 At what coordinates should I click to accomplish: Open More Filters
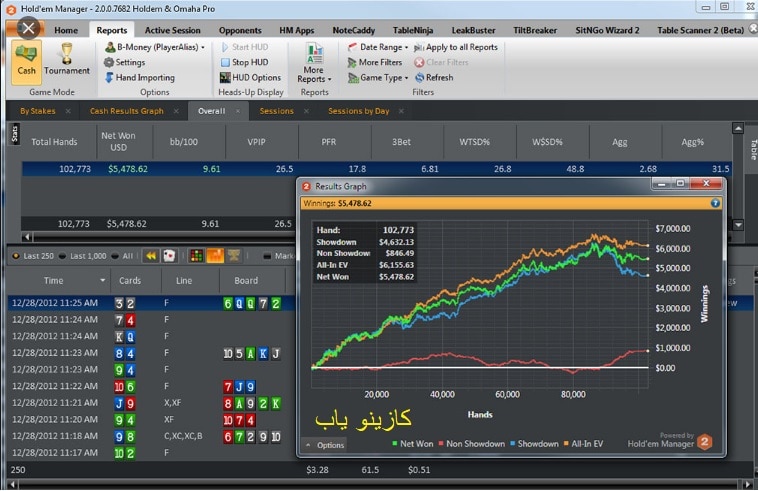(x=375, y=62)
